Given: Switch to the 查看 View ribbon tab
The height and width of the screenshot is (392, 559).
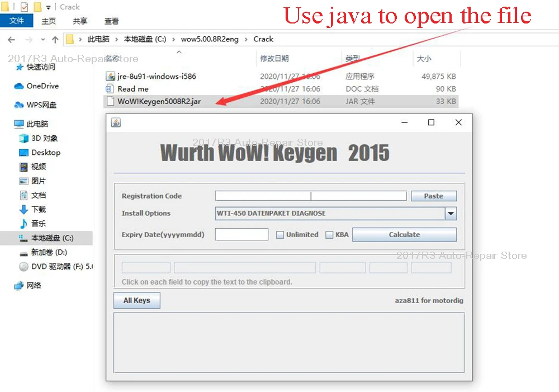Looking at the screenshot, I should point(112,21).
